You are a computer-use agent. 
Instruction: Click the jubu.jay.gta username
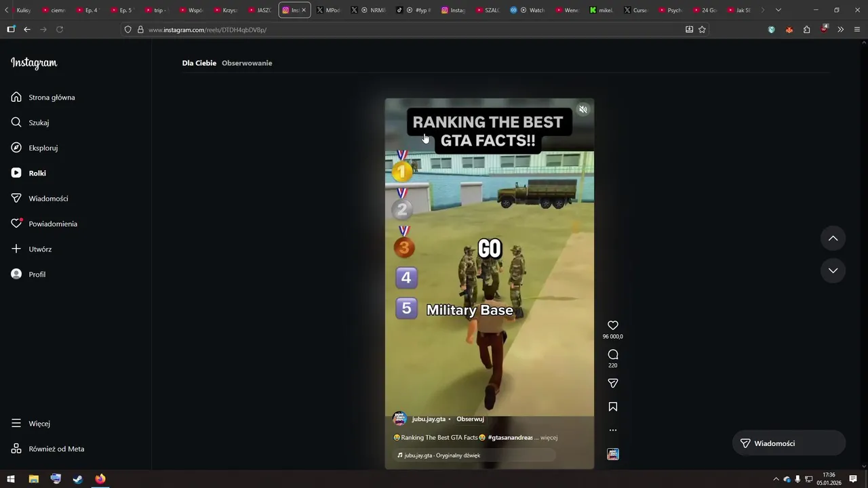[429, 419]
